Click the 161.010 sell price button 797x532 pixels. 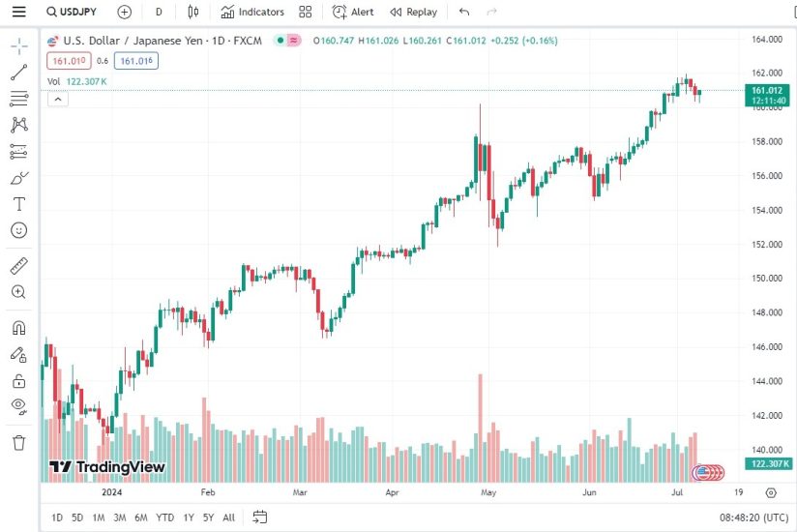68,61
